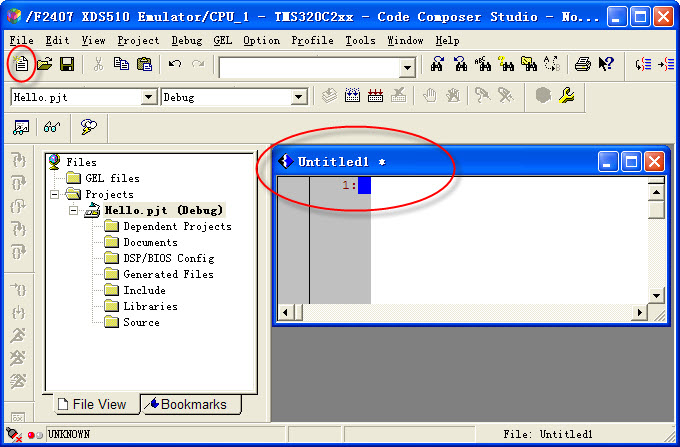Collapse the Projects tree node

[55, 194]
